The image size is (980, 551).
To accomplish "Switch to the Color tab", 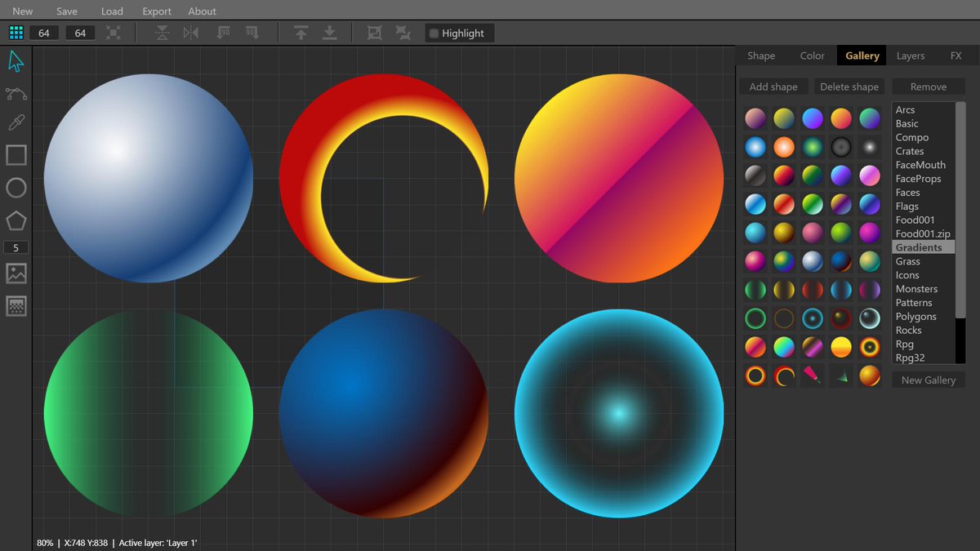I will 812,56.
